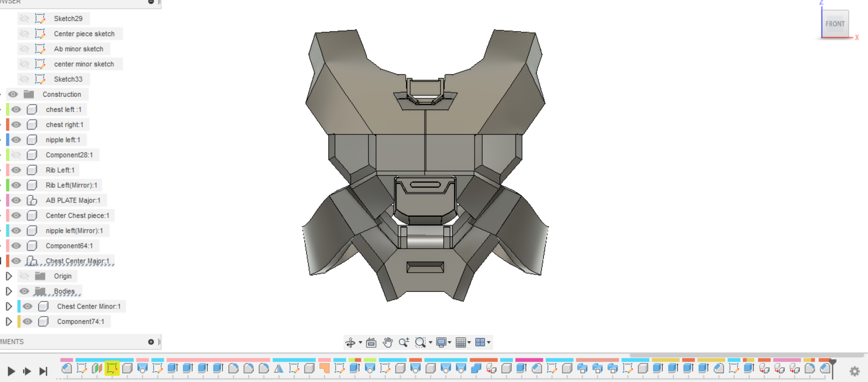Click the mirror feature icon in timeline
Viewport: 868px width, 382px height.
(279, 368)
